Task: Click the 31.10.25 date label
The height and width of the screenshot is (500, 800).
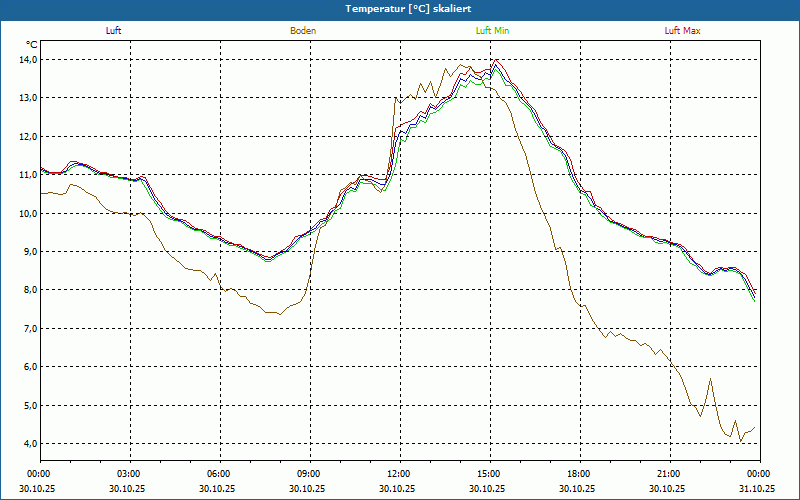Action: (x=757, y=488)
